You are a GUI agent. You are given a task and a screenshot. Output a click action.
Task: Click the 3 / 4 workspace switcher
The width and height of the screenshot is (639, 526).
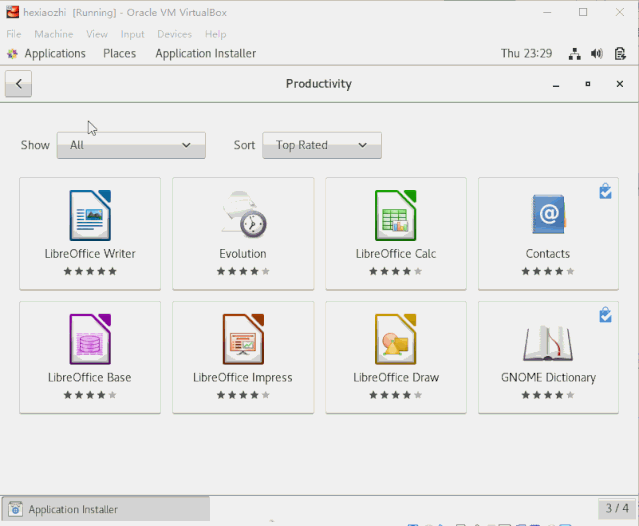tap(617, 508)
